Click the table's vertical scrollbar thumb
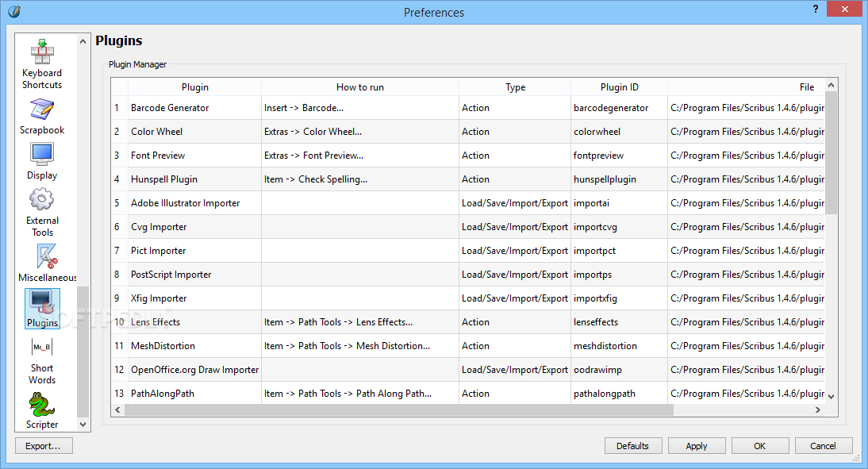The width and height of the screenshot is (868, 469). [x=831, y=153]
